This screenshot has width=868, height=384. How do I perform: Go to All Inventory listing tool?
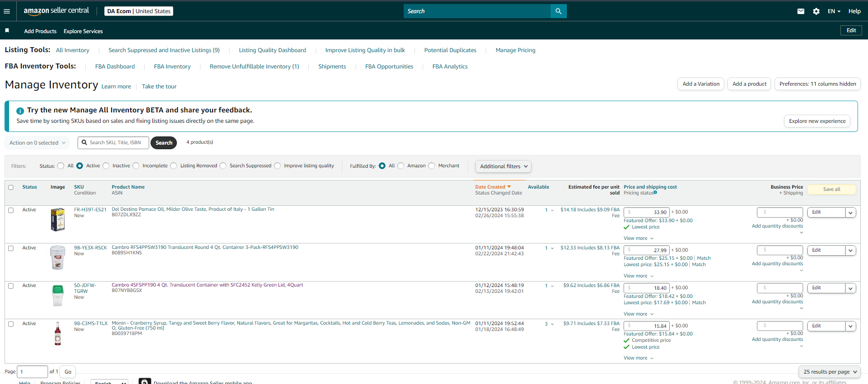coord(73,50)
